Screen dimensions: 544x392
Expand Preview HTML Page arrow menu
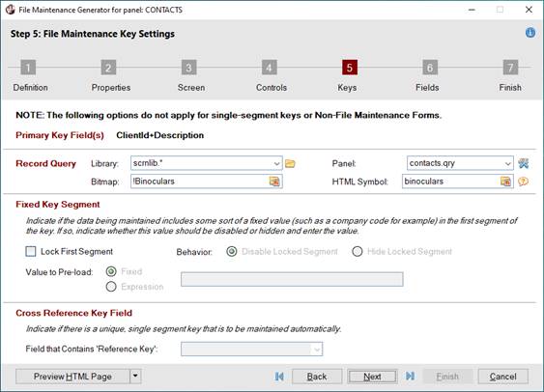tap(135, 376)
